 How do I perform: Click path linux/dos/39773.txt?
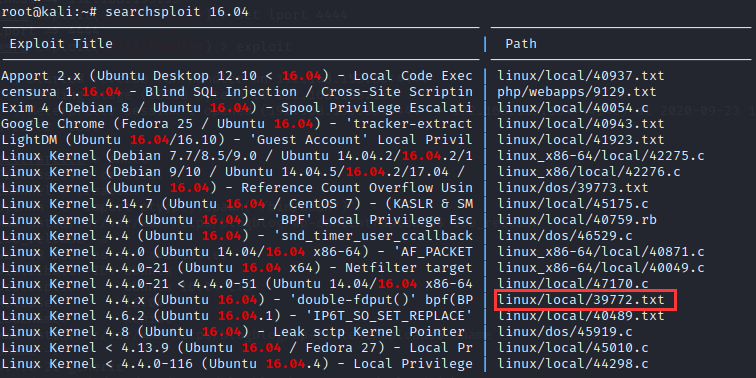point(573,188)
